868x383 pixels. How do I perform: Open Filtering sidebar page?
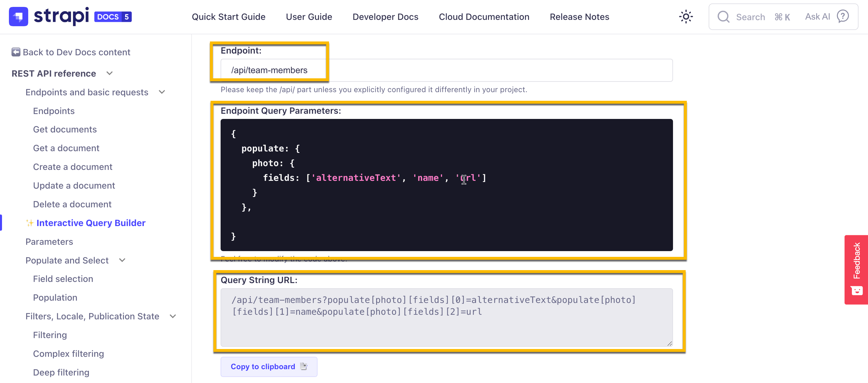pos(50,335)
